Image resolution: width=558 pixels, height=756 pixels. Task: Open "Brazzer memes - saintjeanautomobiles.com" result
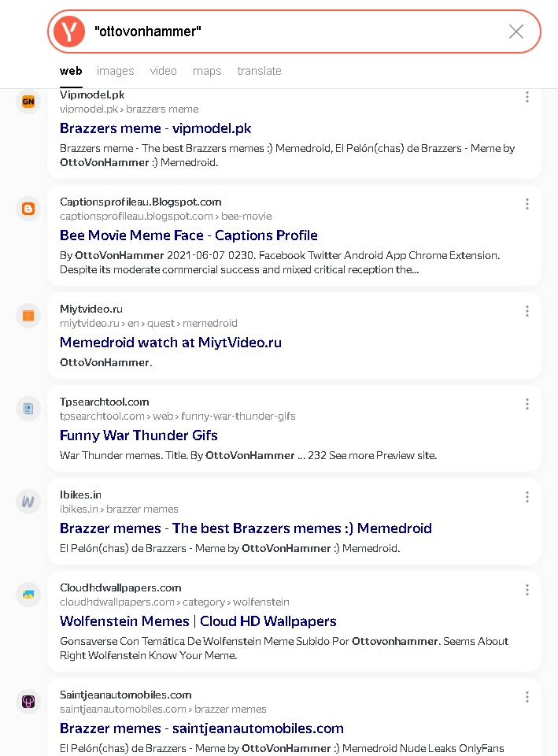(201, 728)
